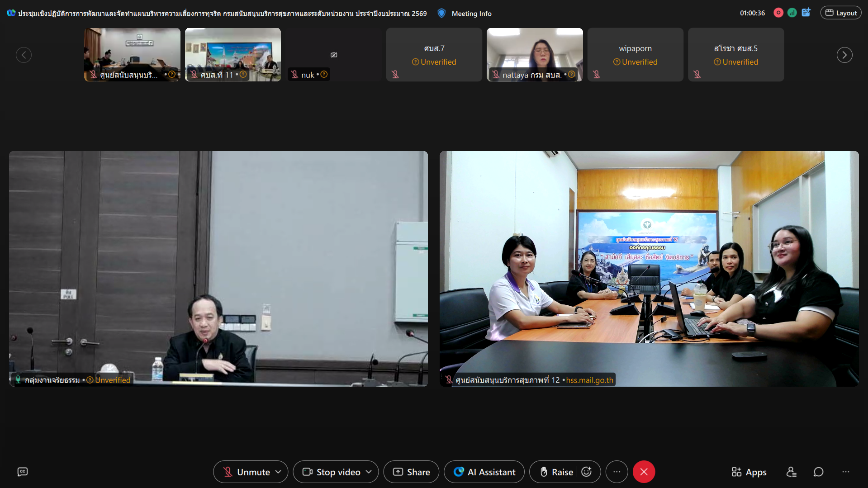
Task: Open the closed captions icon
Action: click(x=23, y=472)
